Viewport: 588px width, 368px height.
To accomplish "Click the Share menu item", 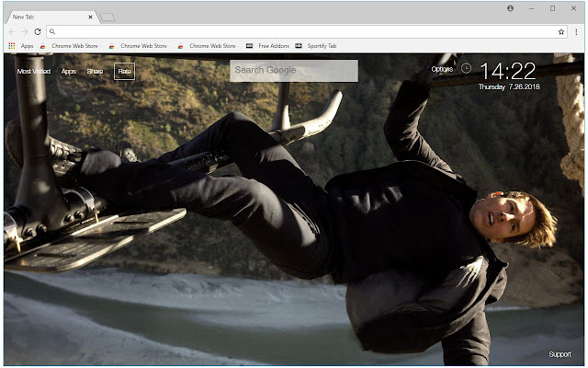I will [x=95, y=72].
